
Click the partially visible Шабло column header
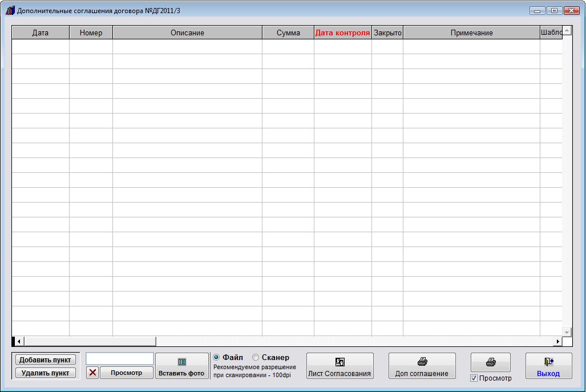[x=551, y=33]
